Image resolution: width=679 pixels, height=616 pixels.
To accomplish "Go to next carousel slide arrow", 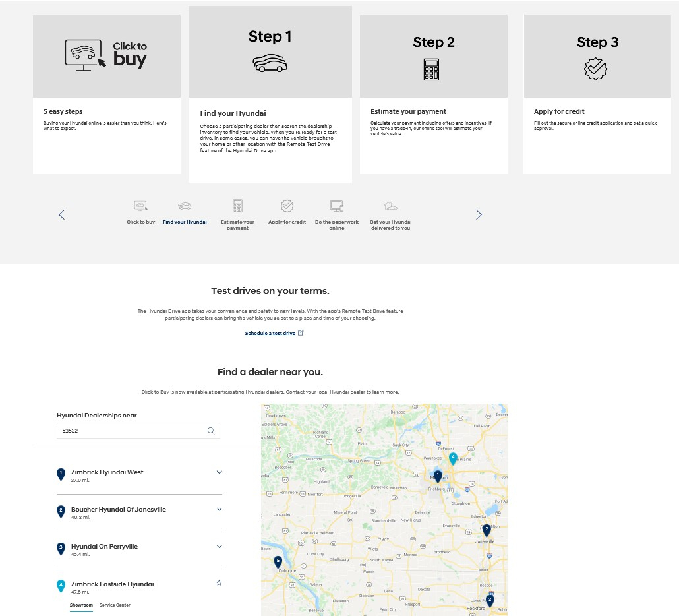I will (x=479, y=214).
